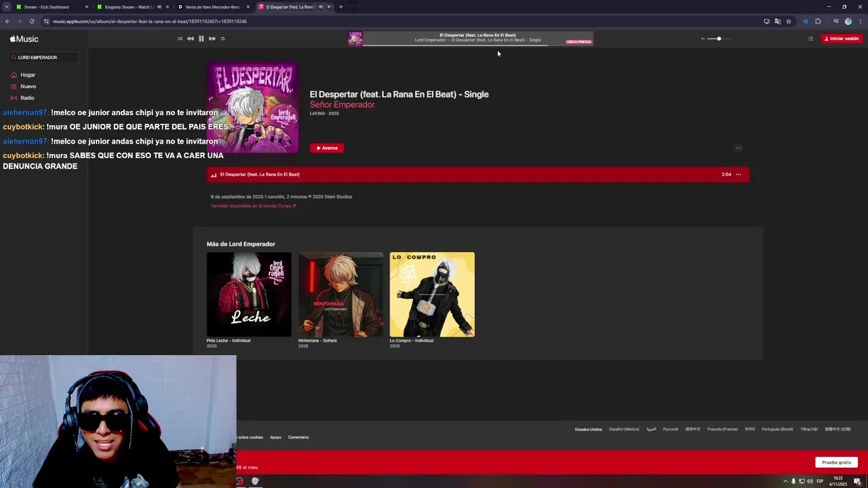Click the El Despertar album cover art
The height and width of the screenshot is (488, 868).
tap(252, 107)
